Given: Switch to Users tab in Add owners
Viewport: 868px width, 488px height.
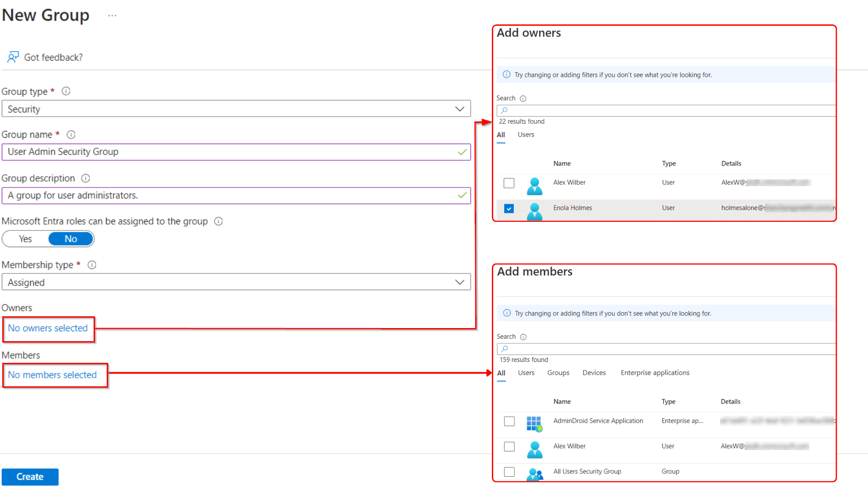Looking at the screenshot, I should click(525, 134).
